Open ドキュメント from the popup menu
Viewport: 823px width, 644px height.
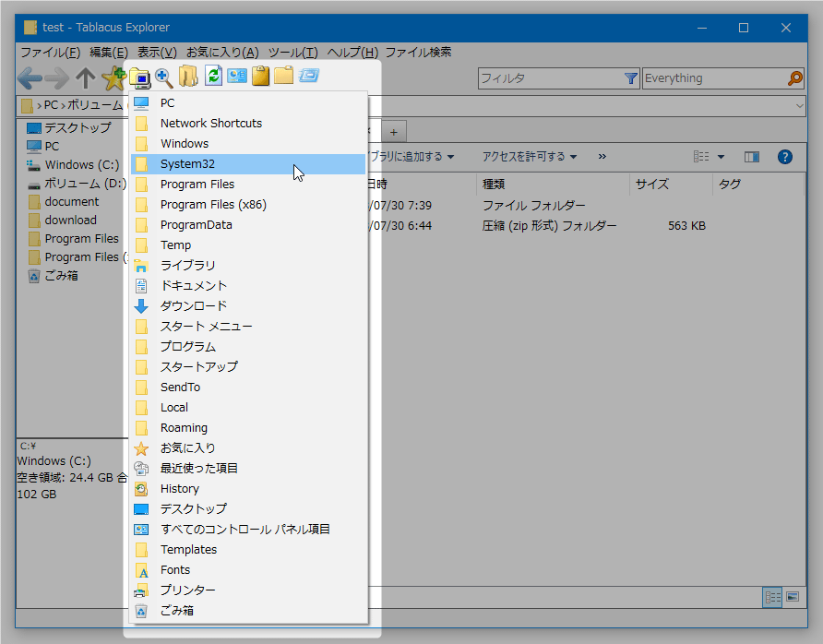(248, 285)
